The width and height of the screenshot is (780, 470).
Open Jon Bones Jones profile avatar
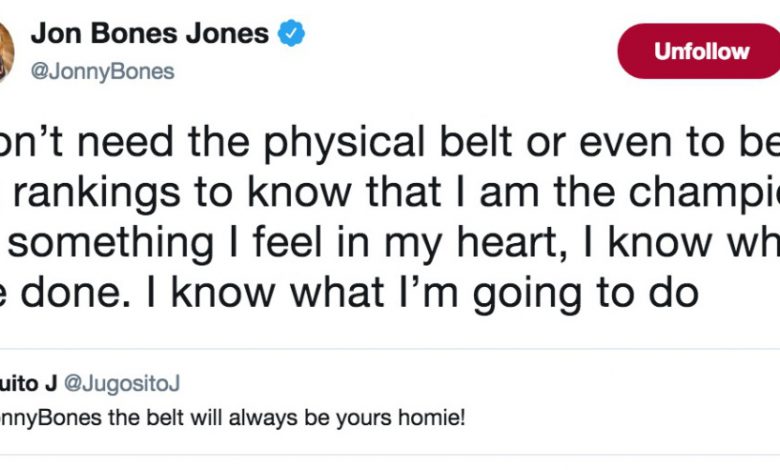click(x=6, y=52)
